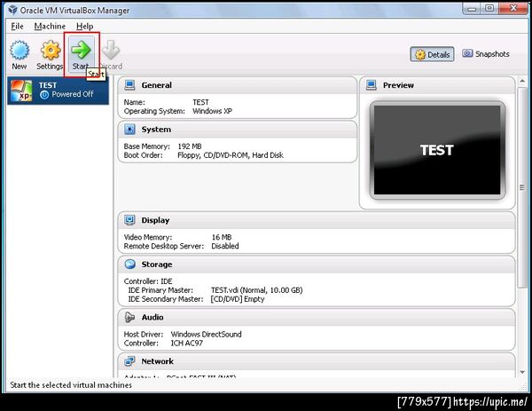Open the Help menu

tap(84, 26)
